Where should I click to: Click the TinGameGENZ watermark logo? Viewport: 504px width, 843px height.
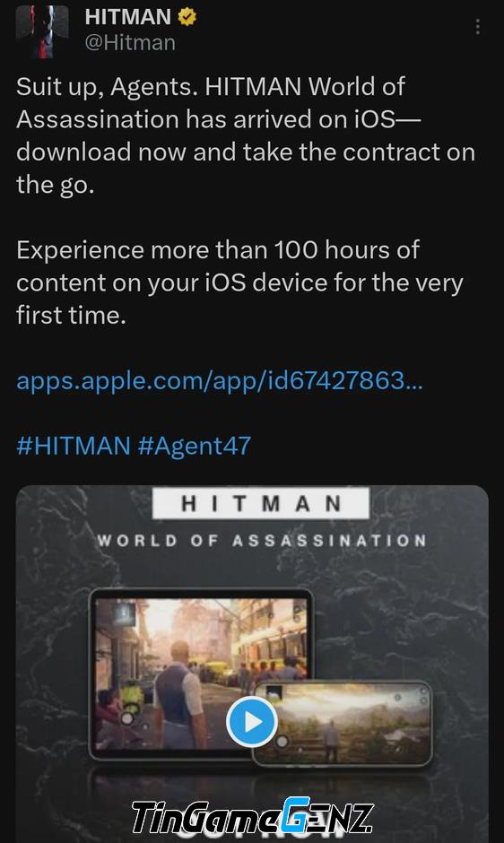tap(252, 818)
